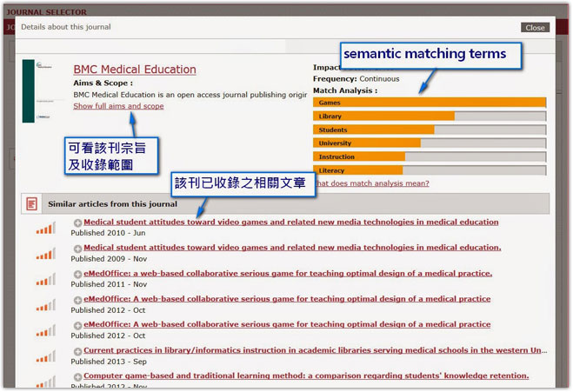Click the 'Match Analysis :' label
This screenshot has height=392, width=573.
(x=345, y=90)
